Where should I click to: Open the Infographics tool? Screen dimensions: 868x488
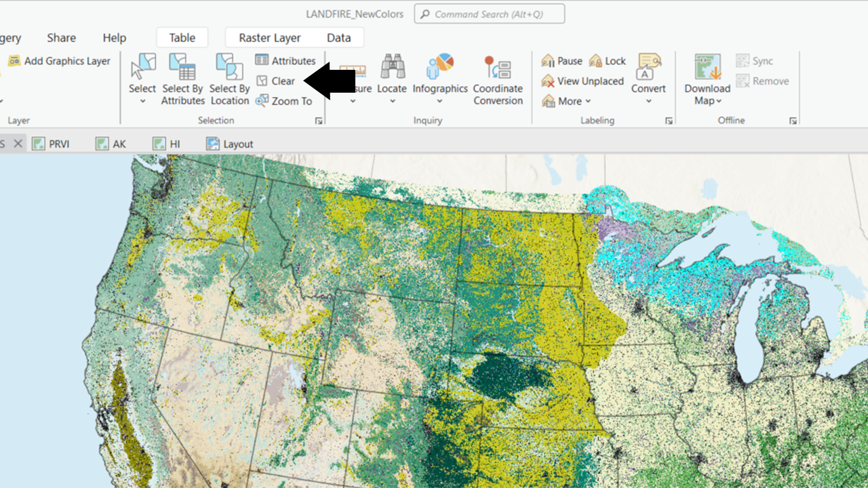[439, 78]
